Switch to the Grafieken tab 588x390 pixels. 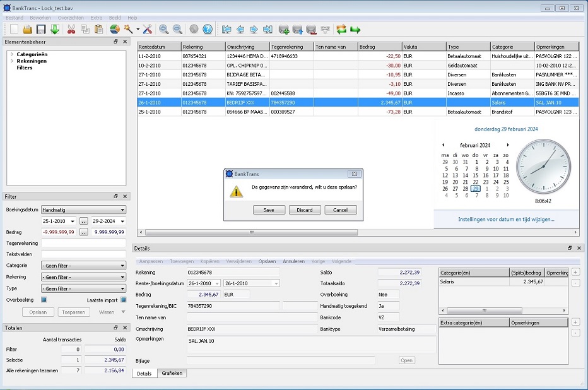tap(172, 374)
